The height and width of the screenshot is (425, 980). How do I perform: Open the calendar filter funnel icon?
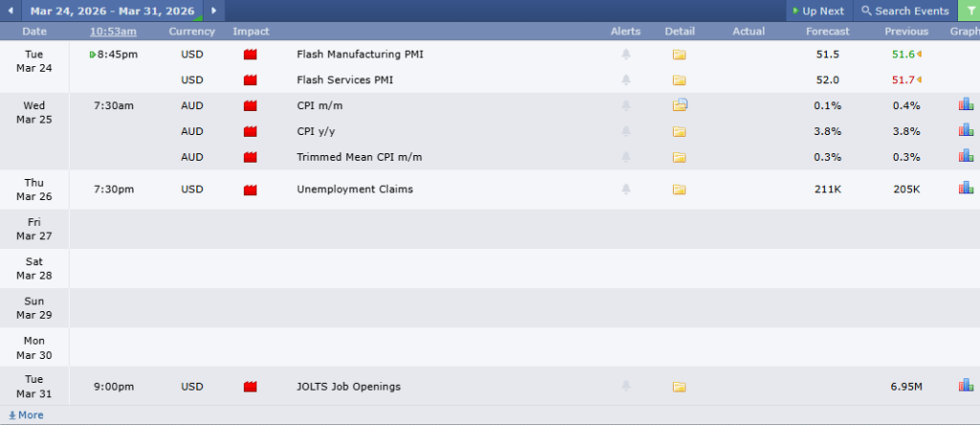967,11
